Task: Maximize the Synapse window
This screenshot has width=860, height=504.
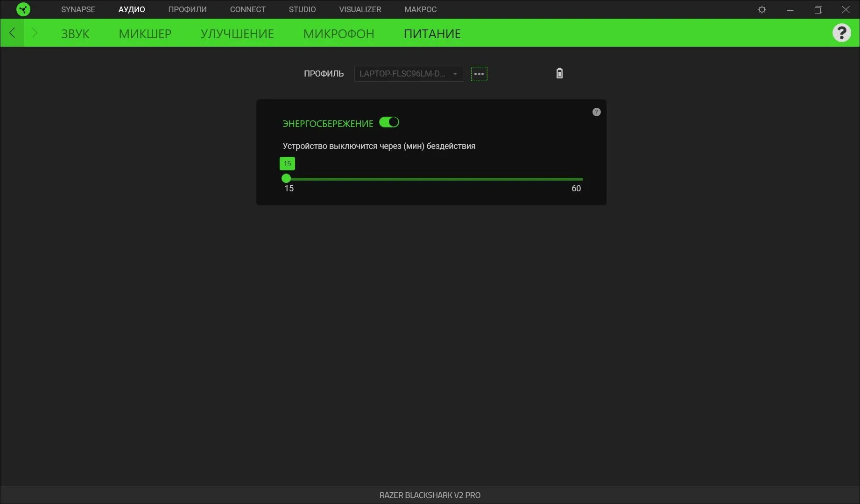Action: point(818,9)
